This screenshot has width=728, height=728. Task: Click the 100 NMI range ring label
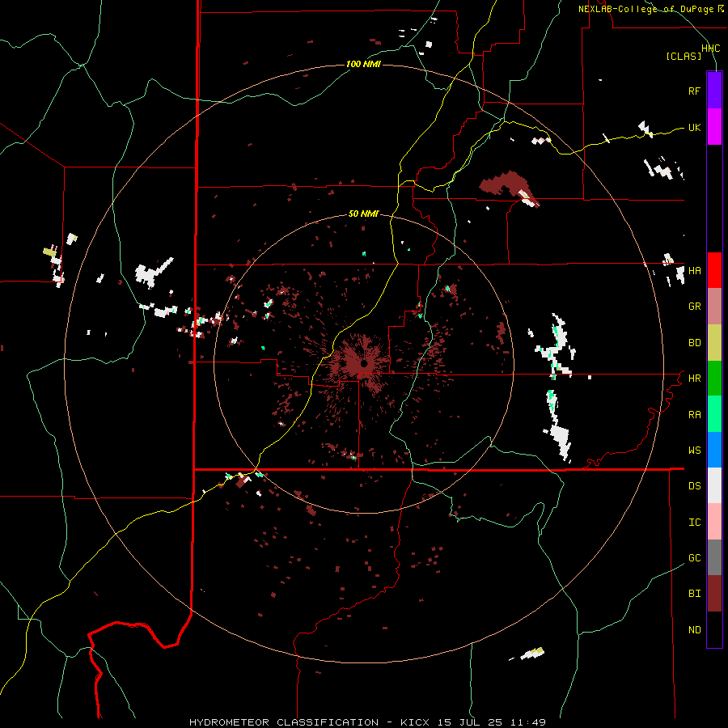pyautogui.click(x=363, y=64)
